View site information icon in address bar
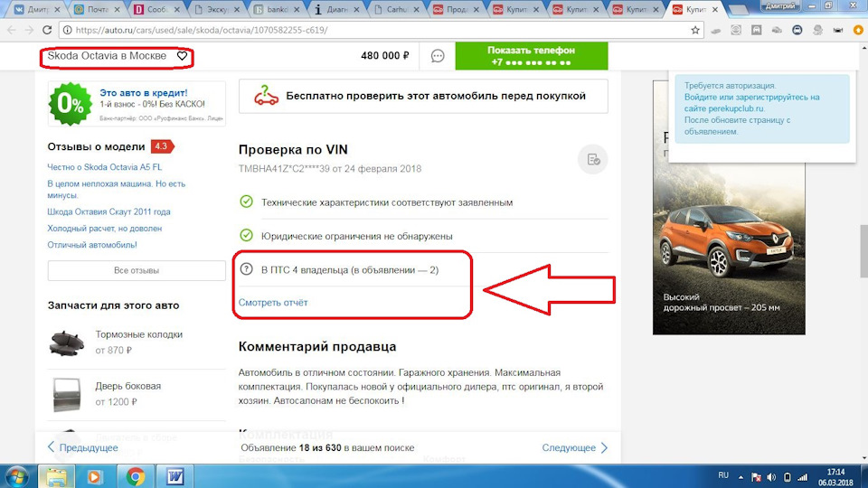Image resolution: width=868 pixels, height=488 pixels. (x=66, y=30)
